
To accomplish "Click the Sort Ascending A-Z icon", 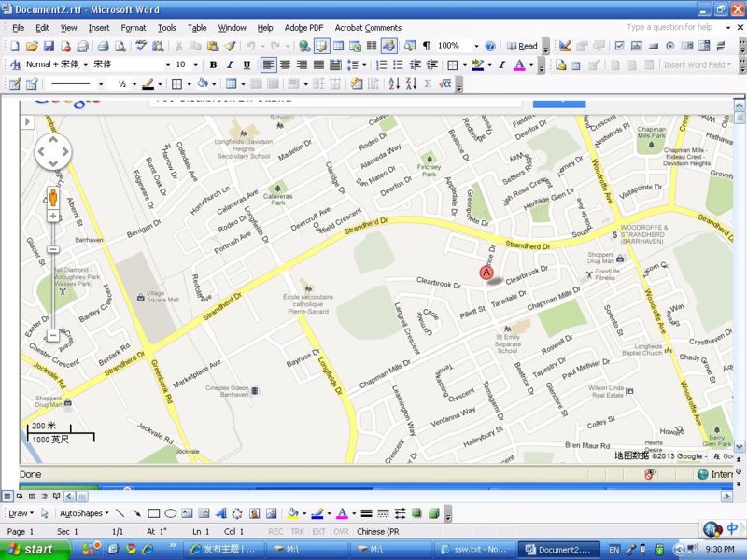I will pyautogui.click(x=394, y=84).
